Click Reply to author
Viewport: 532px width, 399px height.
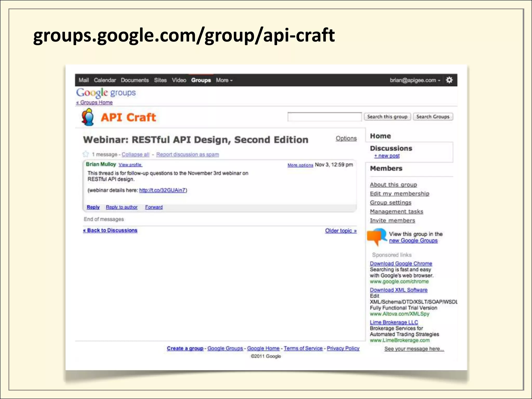coord(122,207)
